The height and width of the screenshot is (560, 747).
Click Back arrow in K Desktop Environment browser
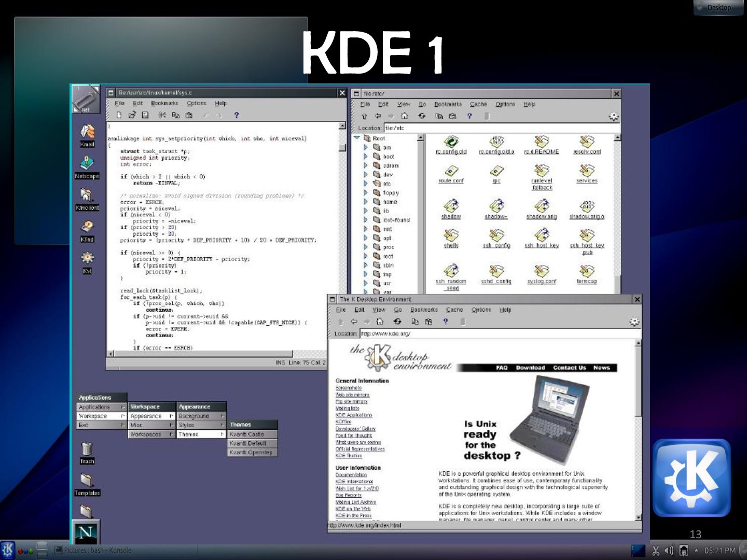[354, 321]
